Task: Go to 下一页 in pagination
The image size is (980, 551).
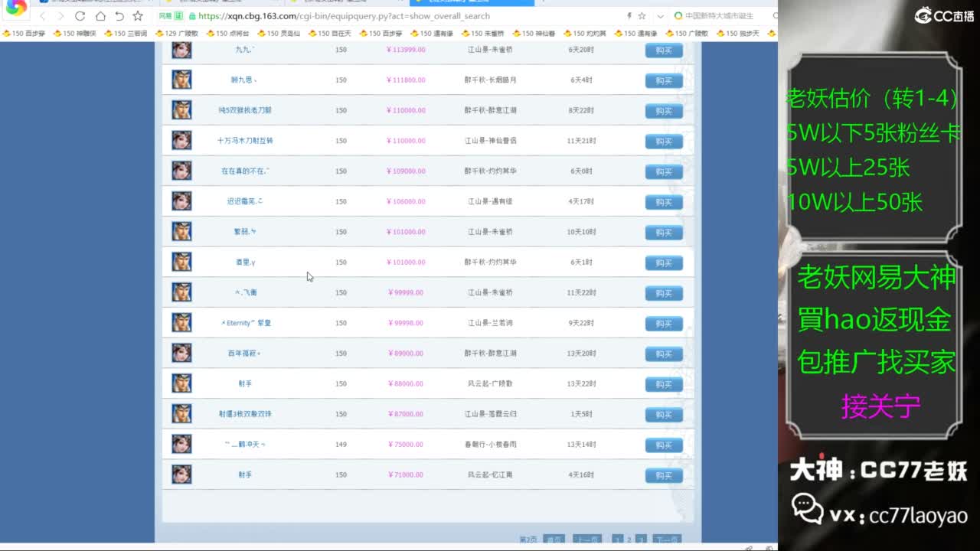Action: pyautogui.click(x=667, y=540)
